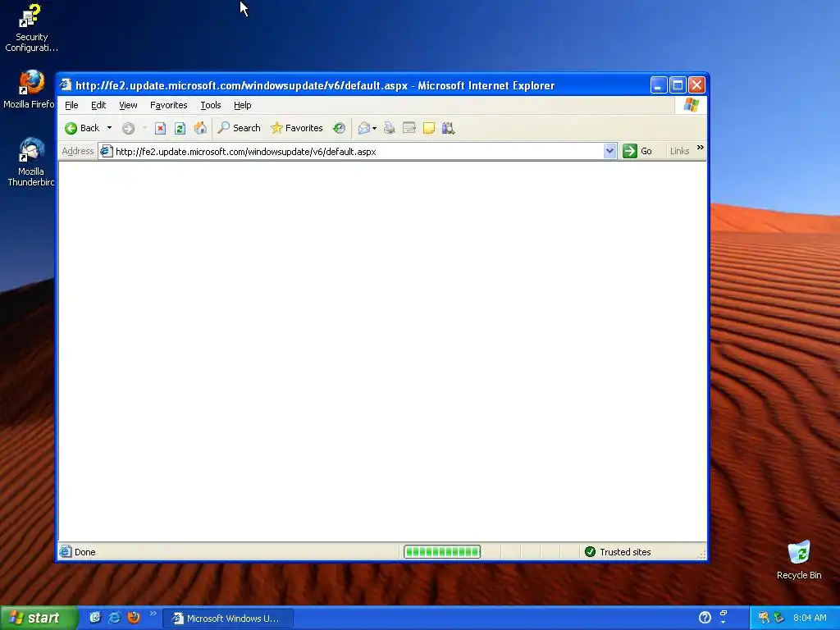This screenshot has height=630, width=840.
Task: Open the Security Configuration desktop shortcut
Action: click(x=31, y=28)
